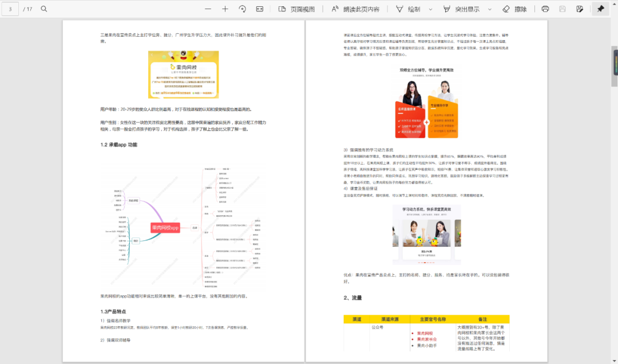The image size is (618, 364).
Task: Click the 主要官号名称 table header
Action: click(x=433, y=319)
